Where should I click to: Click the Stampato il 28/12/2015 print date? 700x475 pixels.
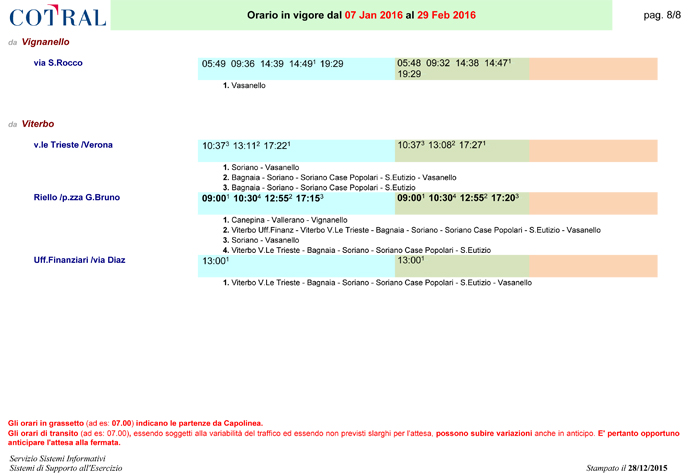[x=627, y=468]
